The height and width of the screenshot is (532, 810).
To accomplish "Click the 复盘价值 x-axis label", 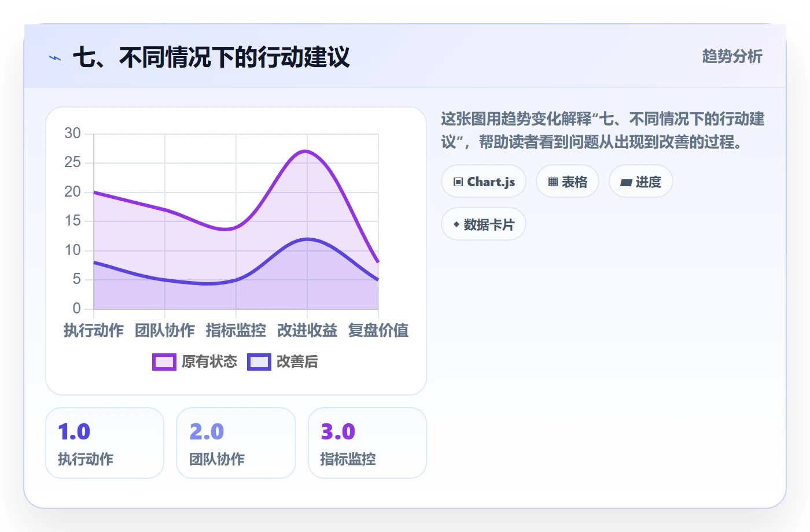I will click(378, 330).
